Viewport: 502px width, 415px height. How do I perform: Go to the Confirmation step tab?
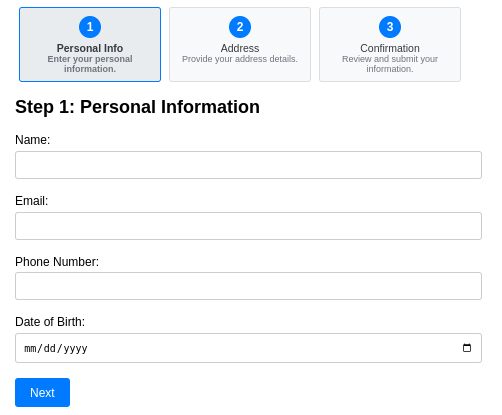click(x=390, y=44)
